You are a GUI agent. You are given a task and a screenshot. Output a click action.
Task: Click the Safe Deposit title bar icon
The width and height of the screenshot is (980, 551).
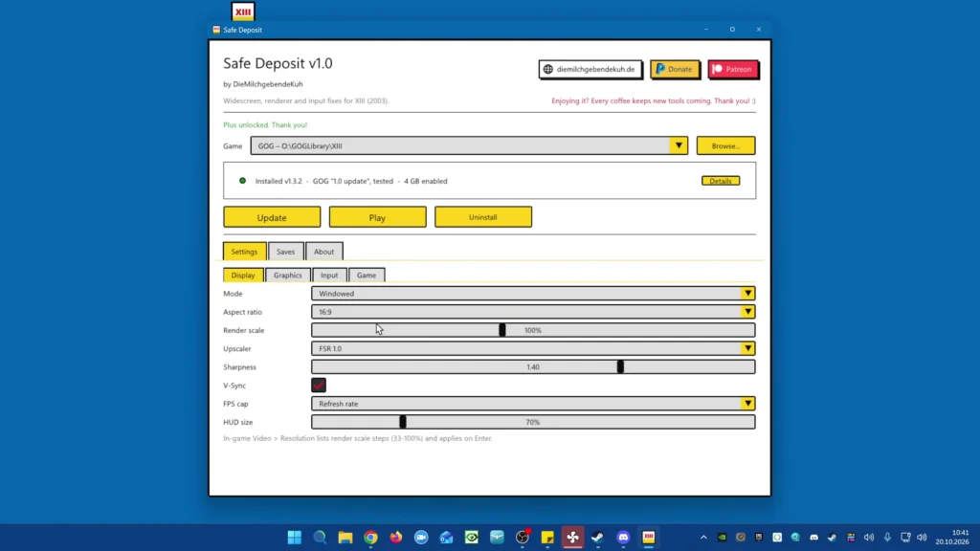pyautogui.click(x=216, y=30)
